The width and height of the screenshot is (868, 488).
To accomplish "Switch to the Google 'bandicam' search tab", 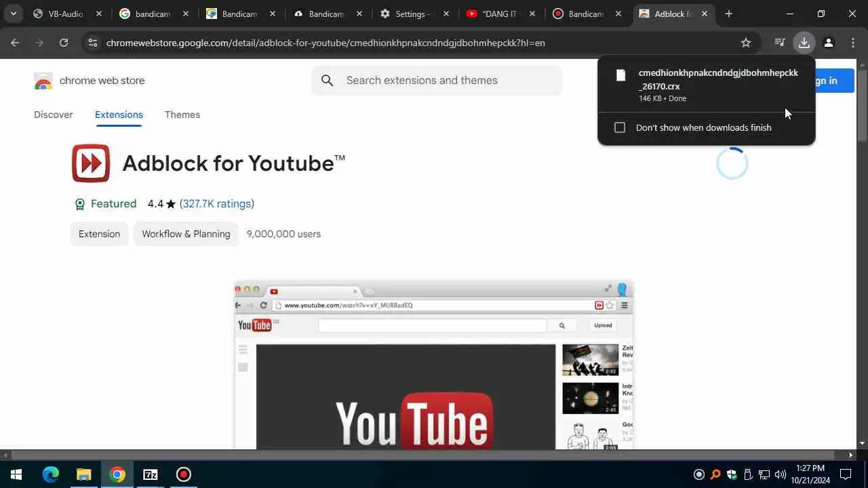I will 154,14.
